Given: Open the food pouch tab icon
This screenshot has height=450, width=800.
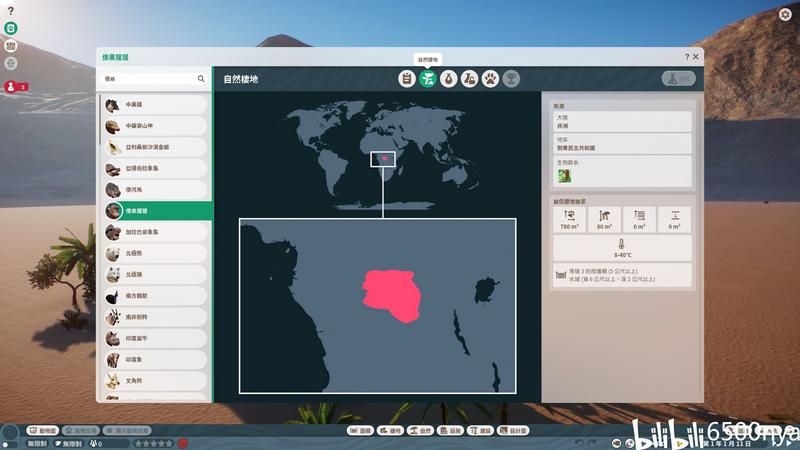Looking at the screenshot, I should pyautogui.click(x=448, y=79).
